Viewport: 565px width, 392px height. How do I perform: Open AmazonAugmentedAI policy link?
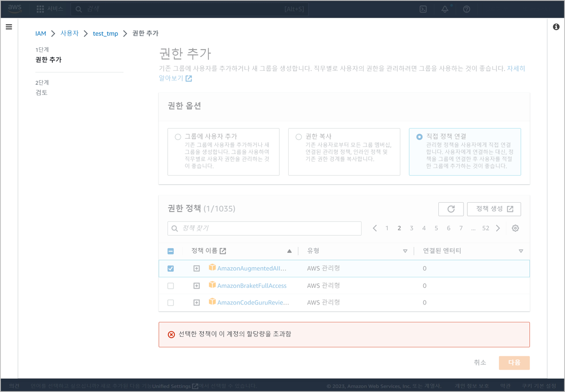[x=252, y=268]
